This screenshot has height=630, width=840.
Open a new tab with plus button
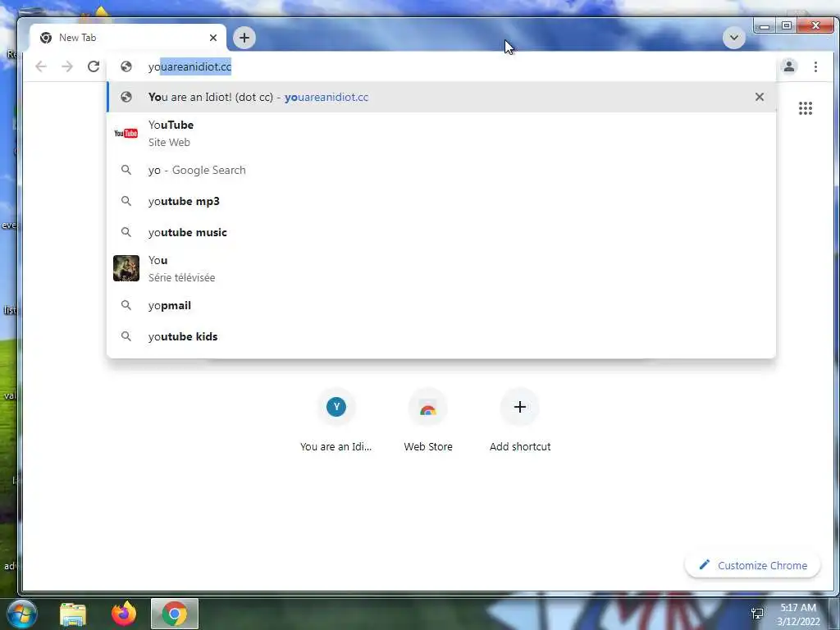(x=244, y=38)
